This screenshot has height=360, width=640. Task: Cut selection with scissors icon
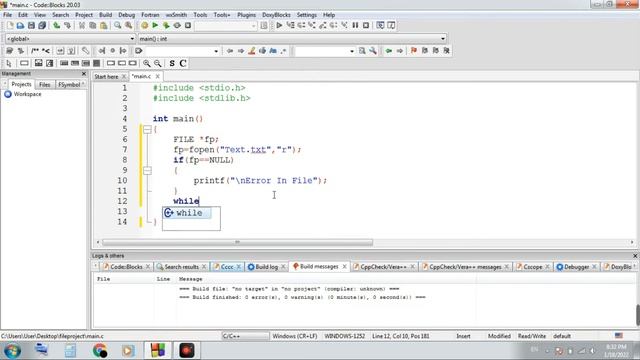[82, 25]
